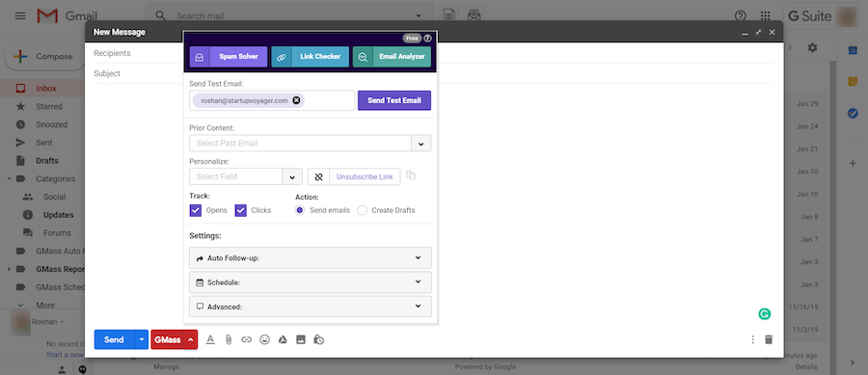Image resolution: width=868 pixels, height=375 pixels.
Task: Select the Create Drafts radio option
Action: click(362, 210)
